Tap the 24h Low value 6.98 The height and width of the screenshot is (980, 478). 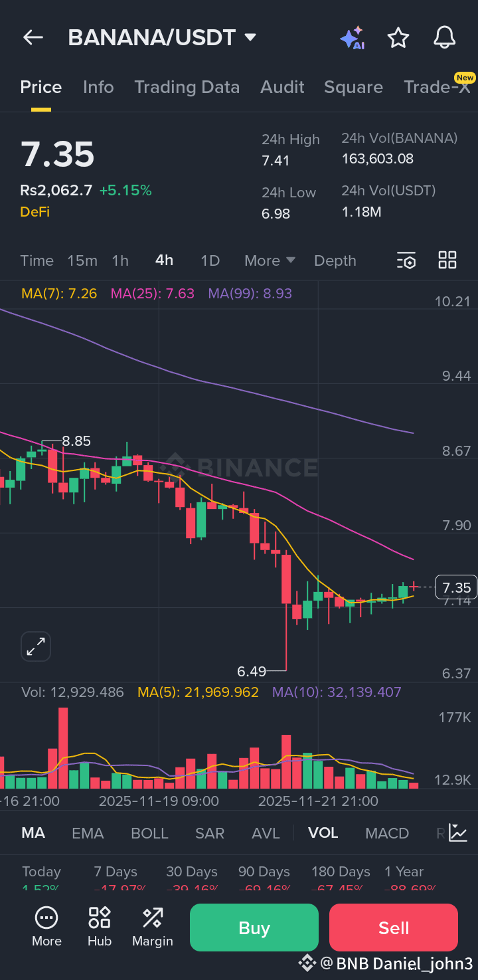coord(276,213)
